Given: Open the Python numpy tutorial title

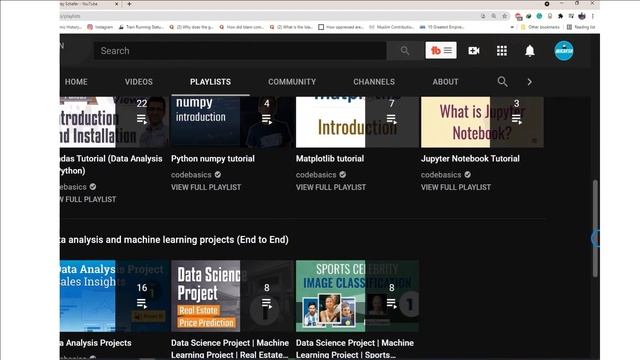Looking at the screenshot, I should (213, 158).
